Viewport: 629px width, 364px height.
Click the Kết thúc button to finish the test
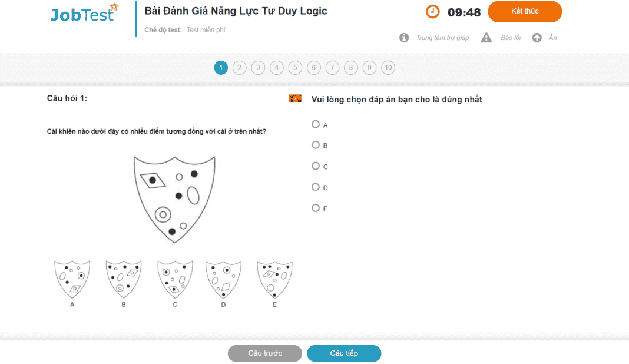tap(524, 11)
